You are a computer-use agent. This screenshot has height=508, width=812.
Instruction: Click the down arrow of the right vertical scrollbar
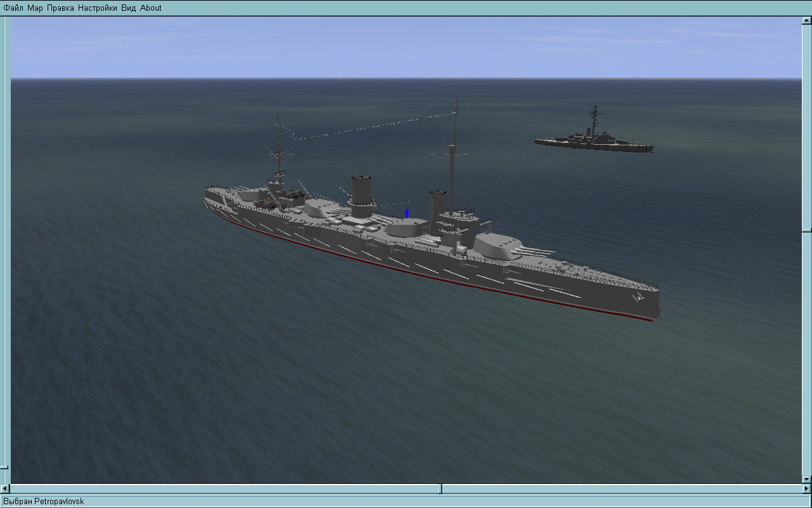pos(807,479)
